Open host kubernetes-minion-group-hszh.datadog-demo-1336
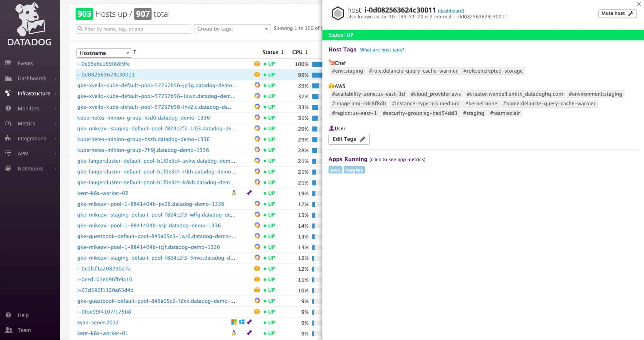Viewport: 644px width, 340px height. [143, 139]
